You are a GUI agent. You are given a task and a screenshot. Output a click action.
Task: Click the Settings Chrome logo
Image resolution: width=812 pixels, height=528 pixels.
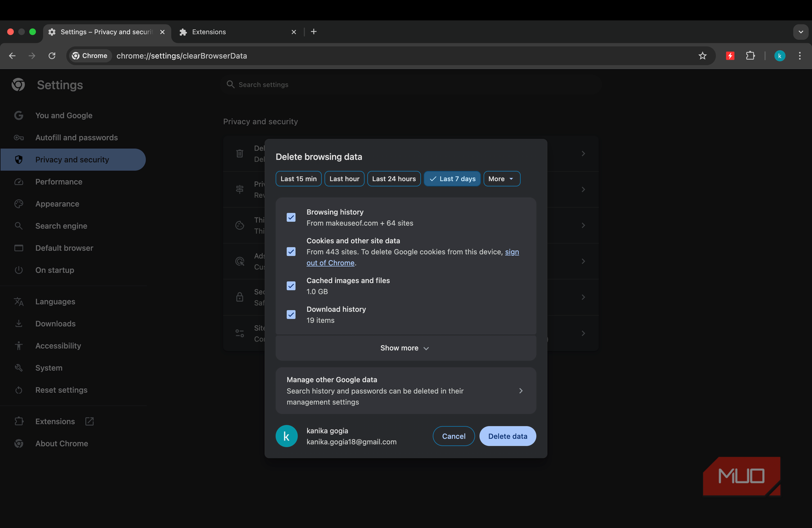tap(18, 85)
